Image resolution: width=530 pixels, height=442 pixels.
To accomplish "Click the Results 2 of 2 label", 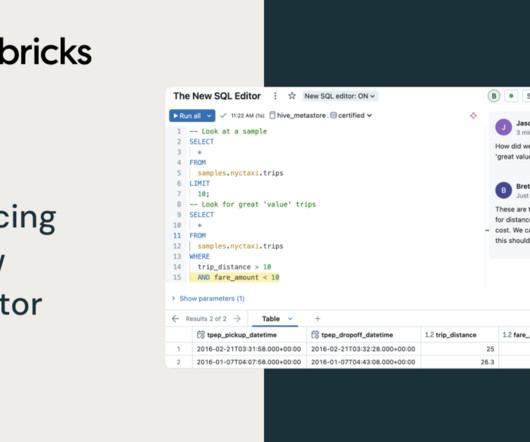I will (x=206, y=319).
